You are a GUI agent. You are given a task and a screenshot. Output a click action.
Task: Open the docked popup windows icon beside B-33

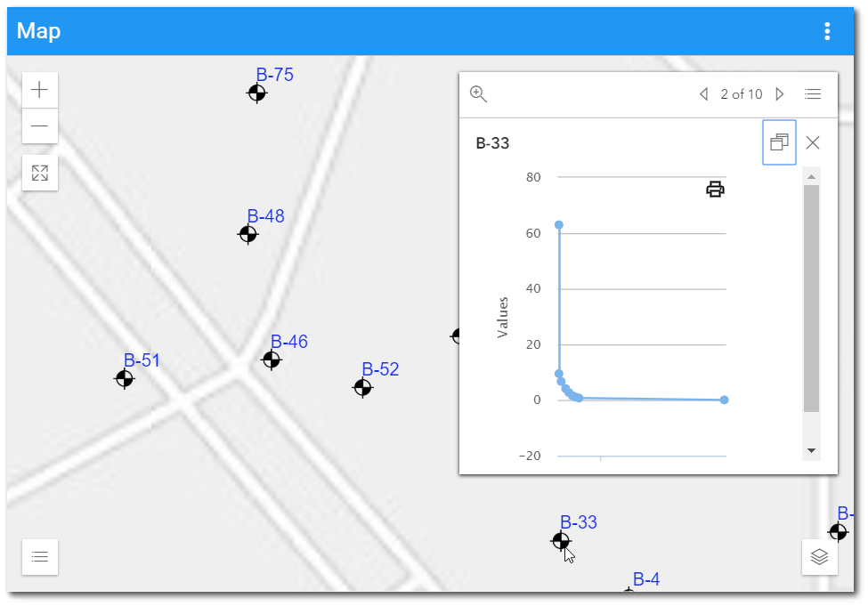click(780, 142)
